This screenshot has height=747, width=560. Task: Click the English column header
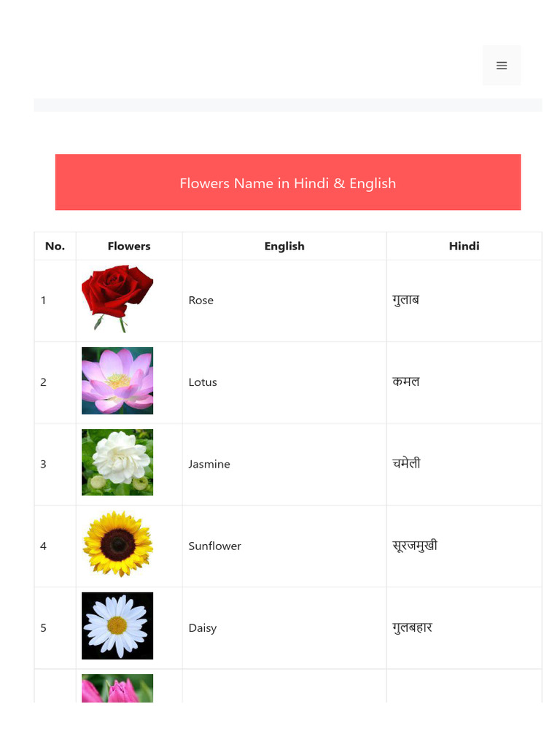click(x=284, y=246)
